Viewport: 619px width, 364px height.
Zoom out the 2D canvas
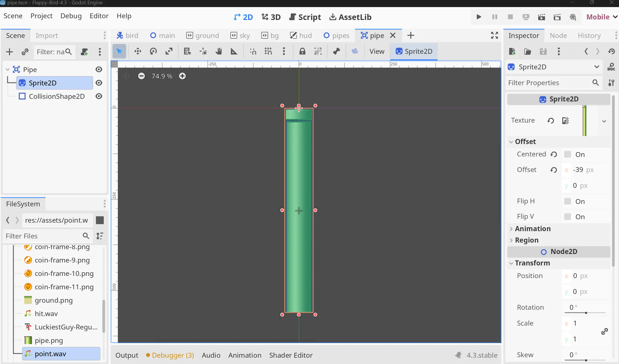coord(141,76)
